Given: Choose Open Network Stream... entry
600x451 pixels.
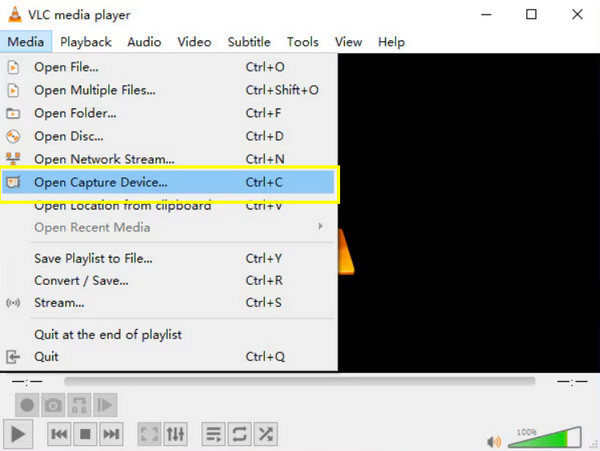Looking at the screenshot, I should click(x=168, y=159).
